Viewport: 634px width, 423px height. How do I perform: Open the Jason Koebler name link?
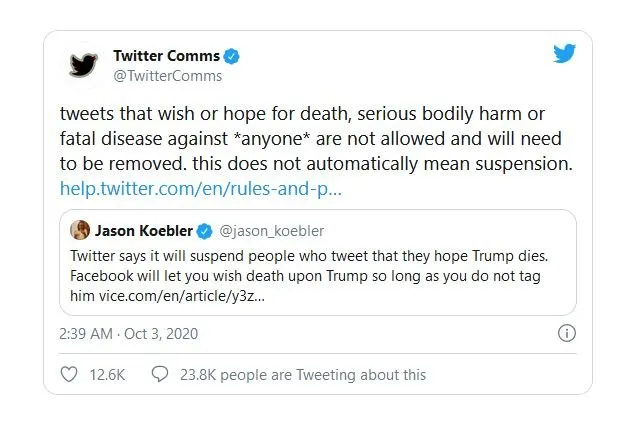coord(144,232)
